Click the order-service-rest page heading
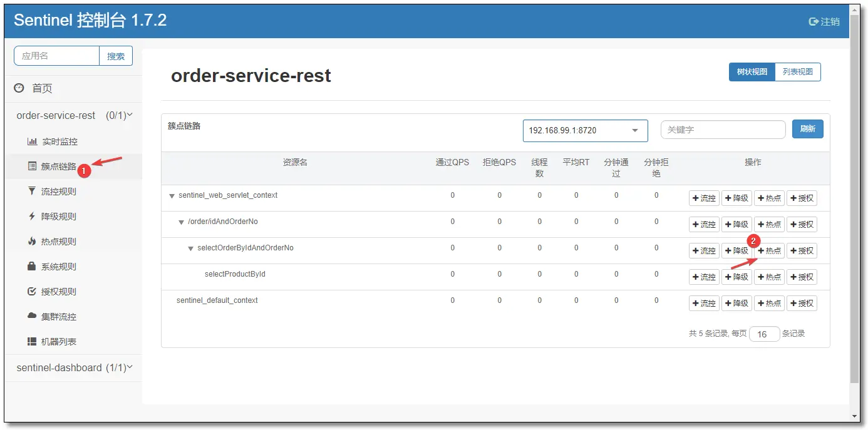868x430 pixels. tap(251, 76)
